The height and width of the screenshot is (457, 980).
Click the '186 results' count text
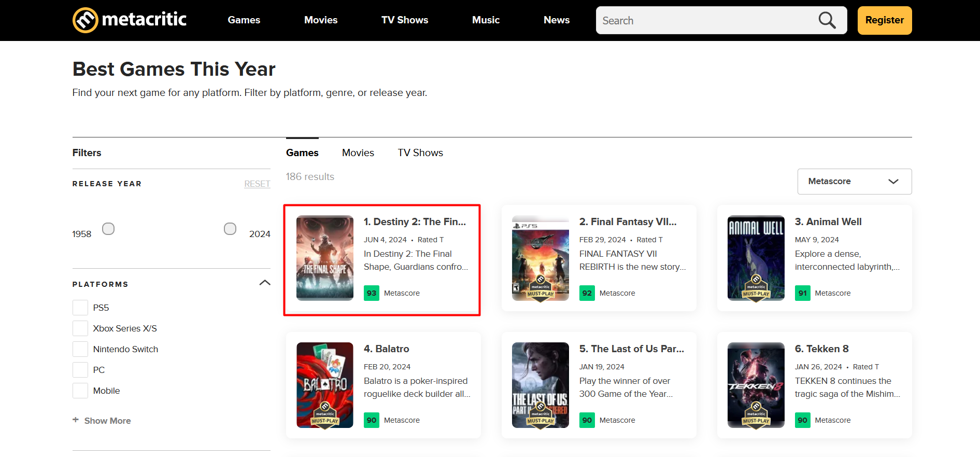(310, 177)
